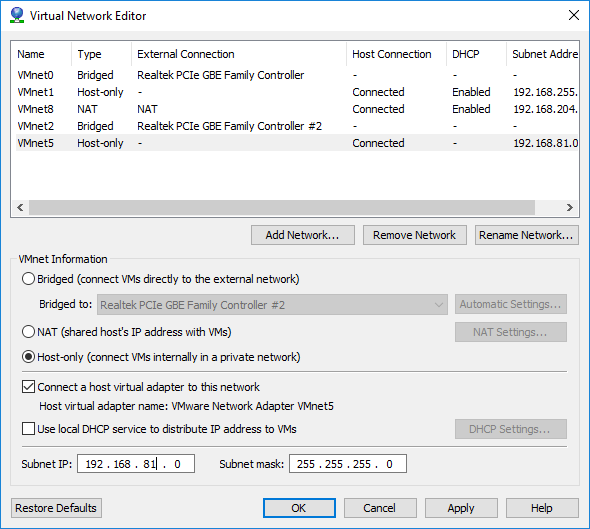Click the Apply button
590x529 pixels.
461,508
